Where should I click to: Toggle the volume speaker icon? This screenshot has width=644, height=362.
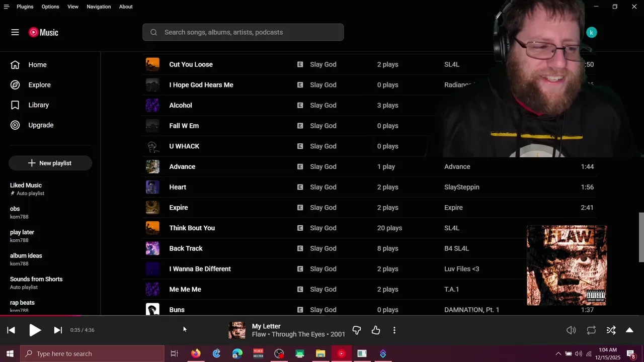click(x=571, y=330)
